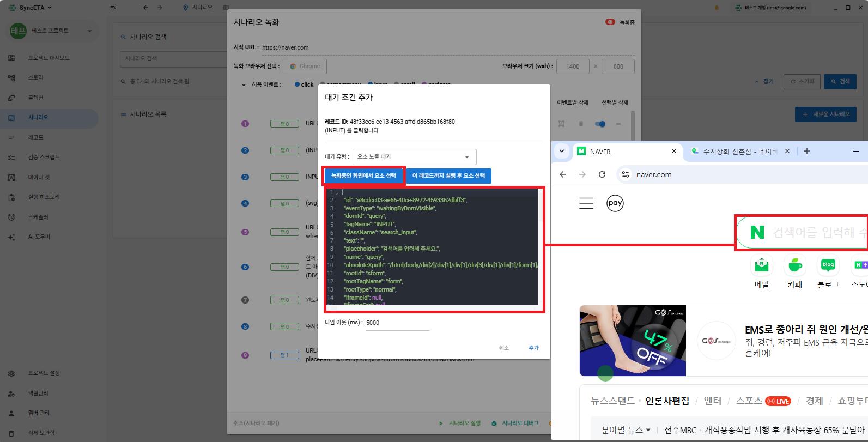Click the screenshot icon in record row 1
Screen dimensions: 868x442
coord(561,124)
